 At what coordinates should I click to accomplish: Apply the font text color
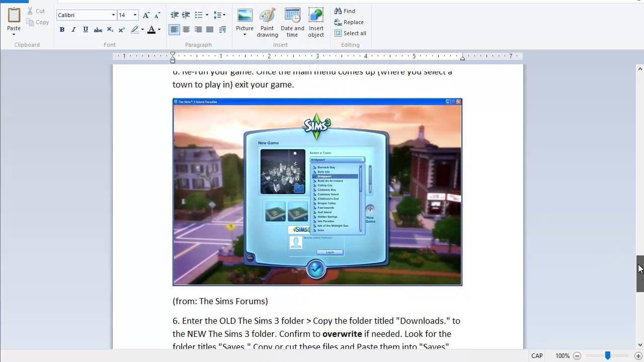(151, 30)
